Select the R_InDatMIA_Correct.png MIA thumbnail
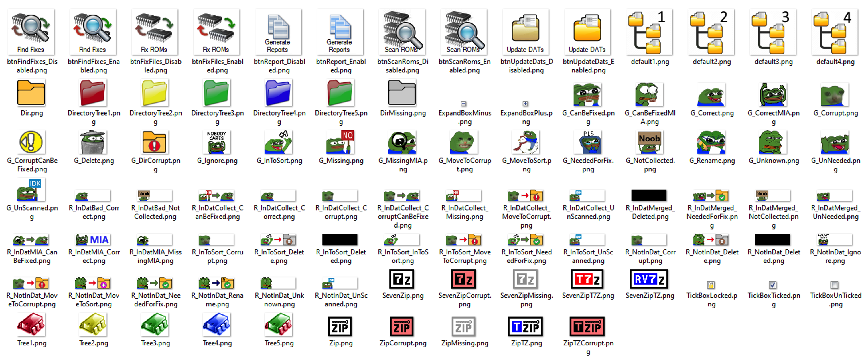This screenshot has height=364, width=868. pyautogui.click(x=93, y=240)
